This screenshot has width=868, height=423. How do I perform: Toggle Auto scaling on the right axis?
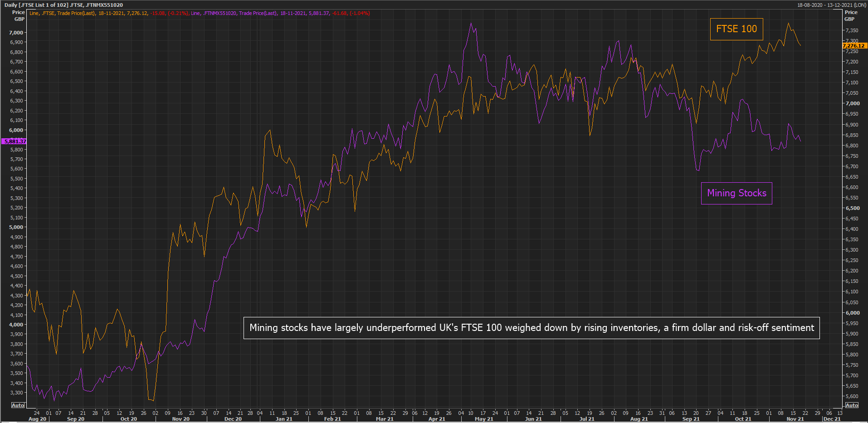click(852, 405)
